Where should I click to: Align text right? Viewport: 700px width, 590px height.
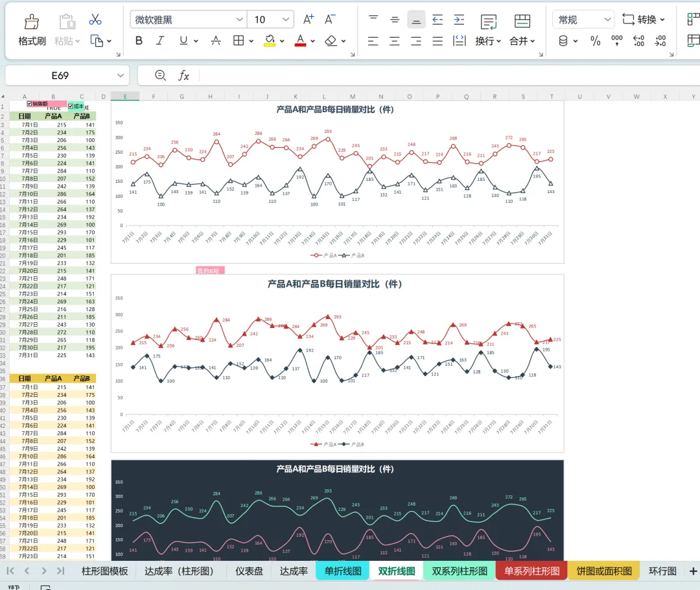pyautogui.click(x=416, y=41)
